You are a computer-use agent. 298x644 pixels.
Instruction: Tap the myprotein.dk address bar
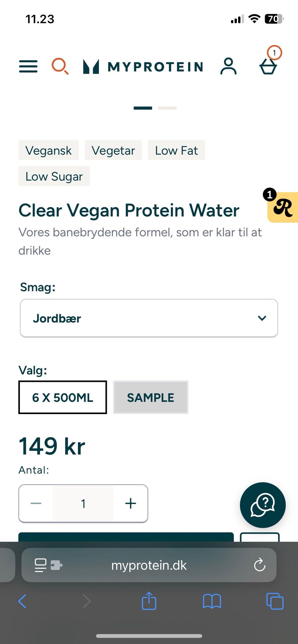coord(149,565)
